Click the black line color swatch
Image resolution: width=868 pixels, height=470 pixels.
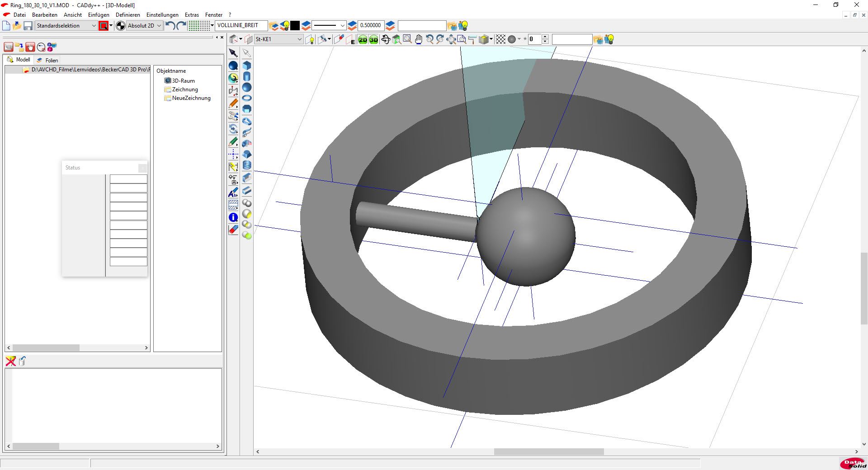[x=295, y=26]
